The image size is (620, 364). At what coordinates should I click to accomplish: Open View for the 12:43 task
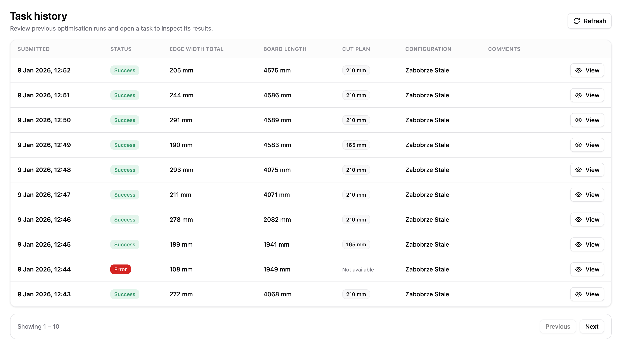[587, 294]
